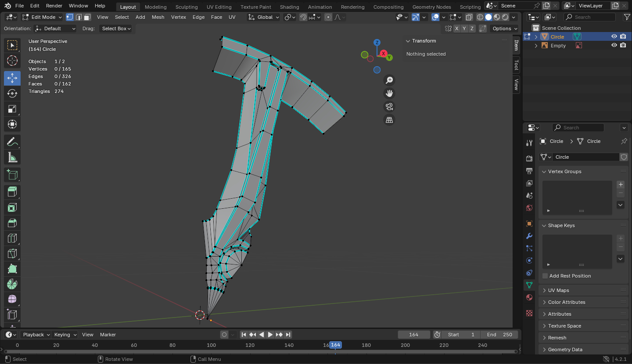Expand the UV Maps panel
632x364 pixels.
[558, 290]
